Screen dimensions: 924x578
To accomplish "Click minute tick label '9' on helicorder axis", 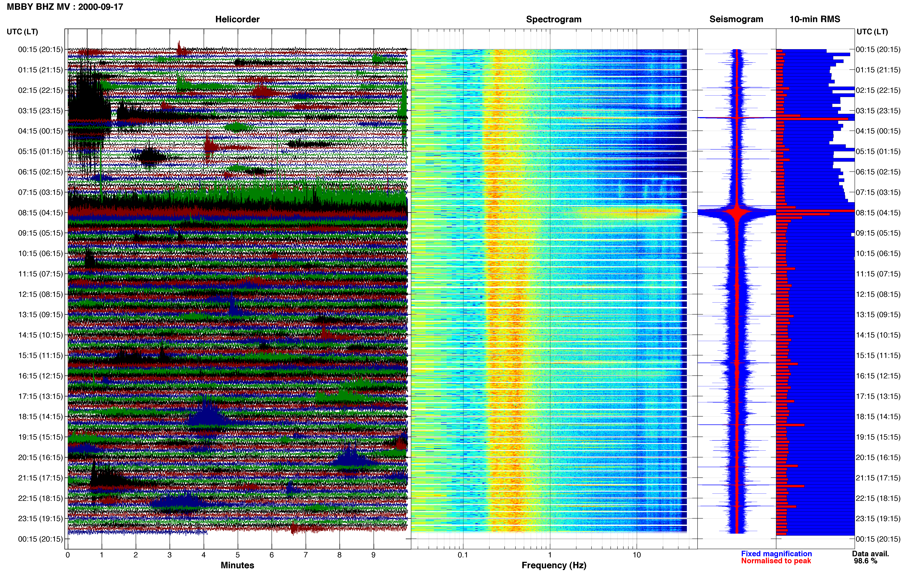I will pos(373,555).
